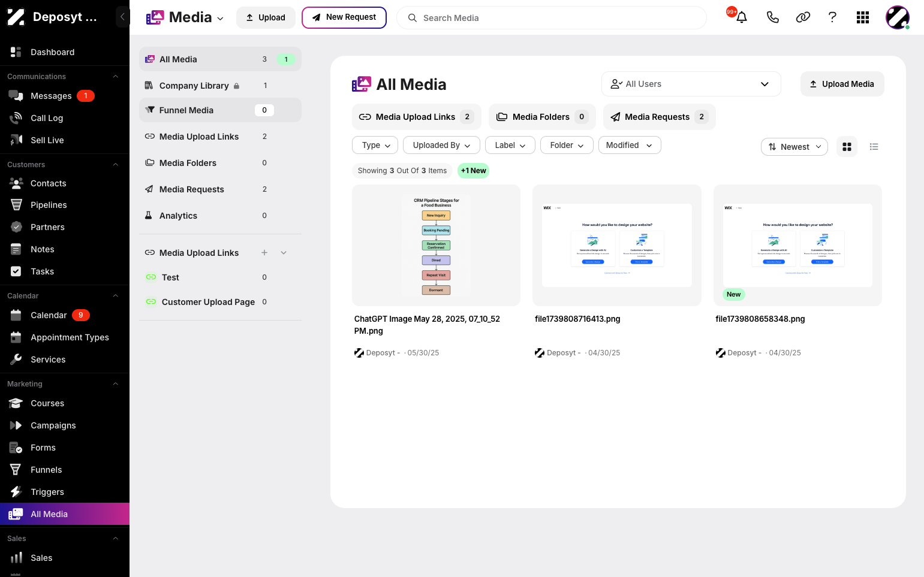The width and height of the screenshot is (924, 577).
Task: Switch to grid view layout
Action: pos(847,147)
